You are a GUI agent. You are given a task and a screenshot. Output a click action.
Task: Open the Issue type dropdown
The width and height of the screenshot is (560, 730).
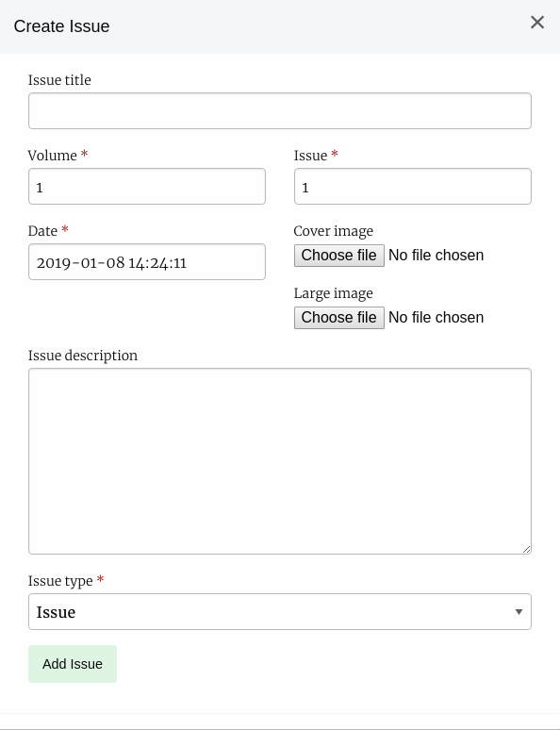280,612
